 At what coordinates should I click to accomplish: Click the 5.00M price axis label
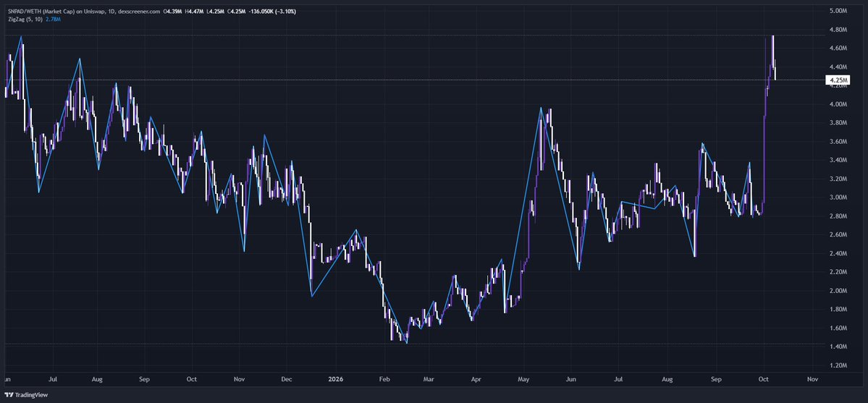(837, 11)
